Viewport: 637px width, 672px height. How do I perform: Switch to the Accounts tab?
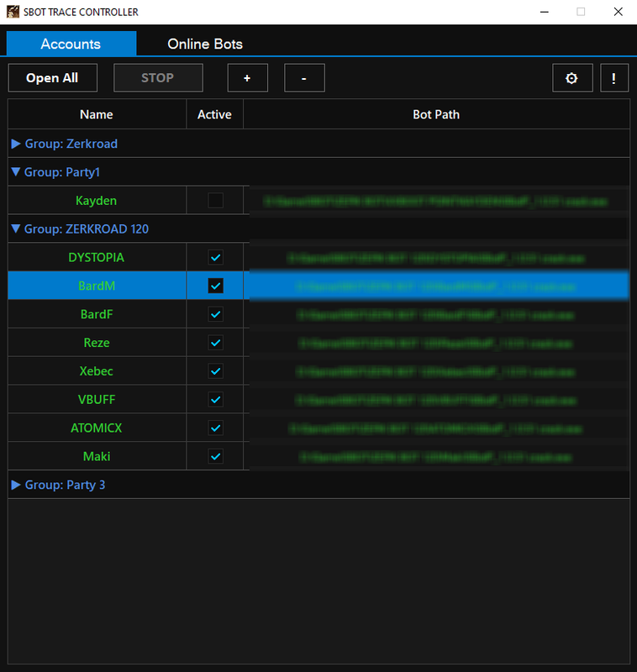tap(71, 44)
